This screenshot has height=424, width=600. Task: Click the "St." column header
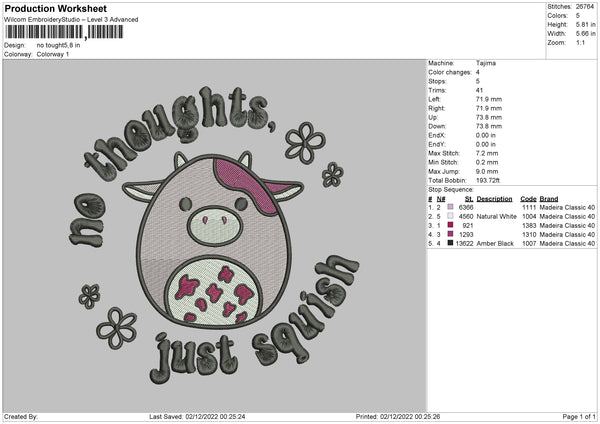point(469,199)
